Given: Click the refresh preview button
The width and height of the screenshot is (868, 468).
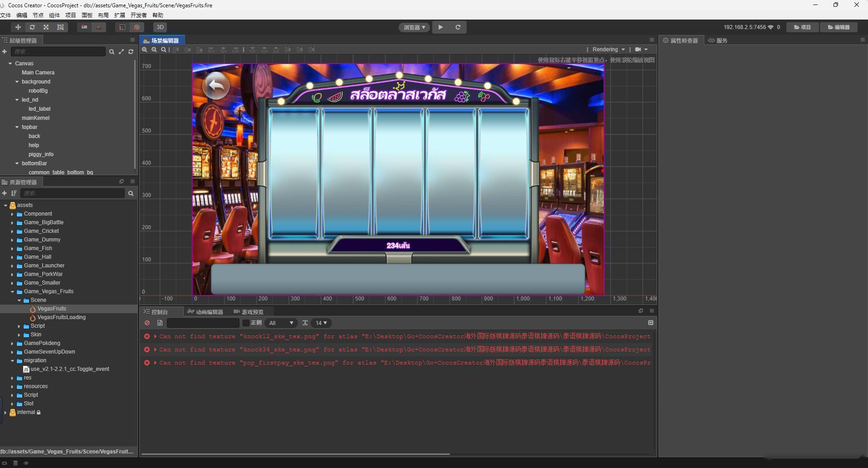Looking at the screenshot, I should (x=458, y=27).
